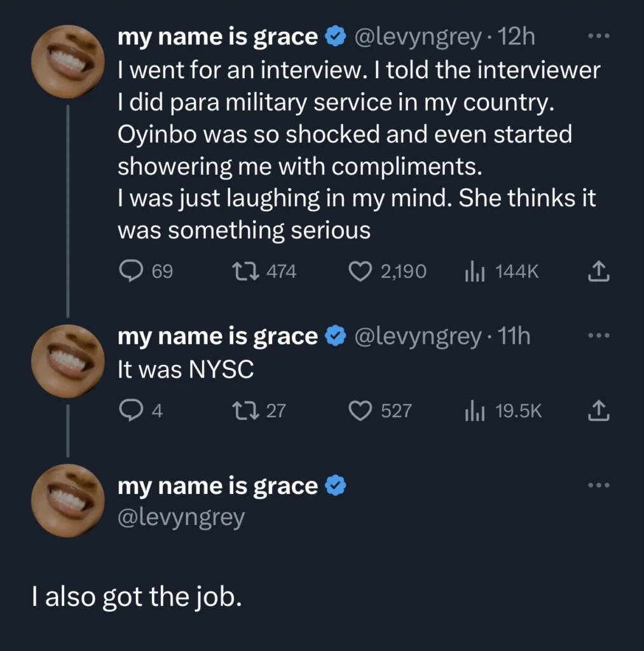This screenshot has height=651, width=644.
Task: View analytics for the 144K views tweet
Action: pyautogui.click(x=475, y=272)
